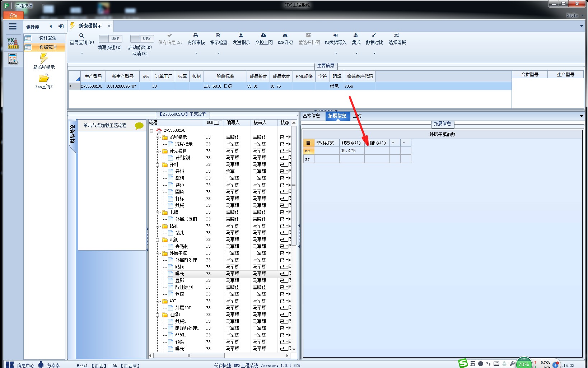Image resolution: width=588 pixels, height=368 pixels.
Task: Click the process tree down scroll arrow
Action: [294, 349]
